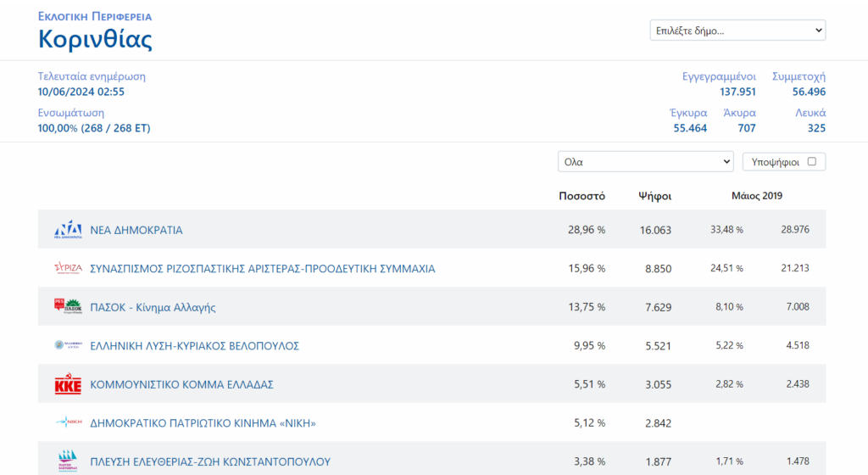Open ΚΟΜΜΟΥΝΙΣΤΙΚΟ ΚΟΜΜΑ ΕΛΛΑΔΑΣ link
868x475 pixels.
point(181,384)
